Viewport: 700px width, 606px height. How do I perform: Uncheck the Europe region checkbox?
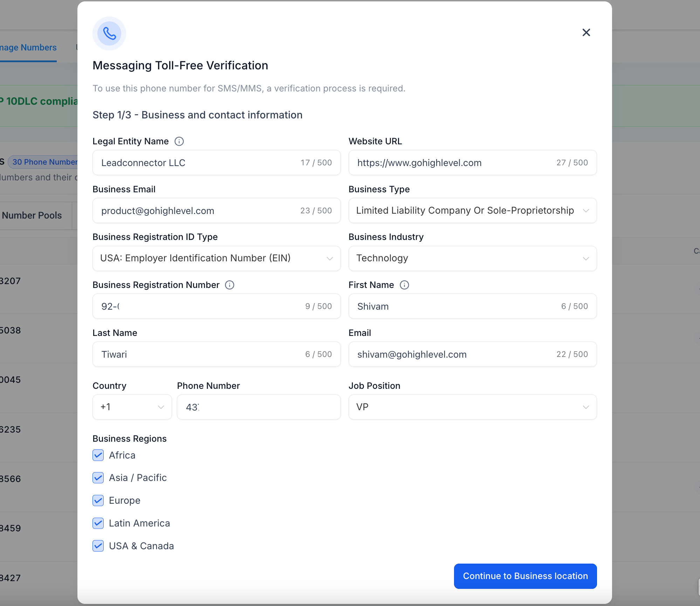[x=98, y=501]
